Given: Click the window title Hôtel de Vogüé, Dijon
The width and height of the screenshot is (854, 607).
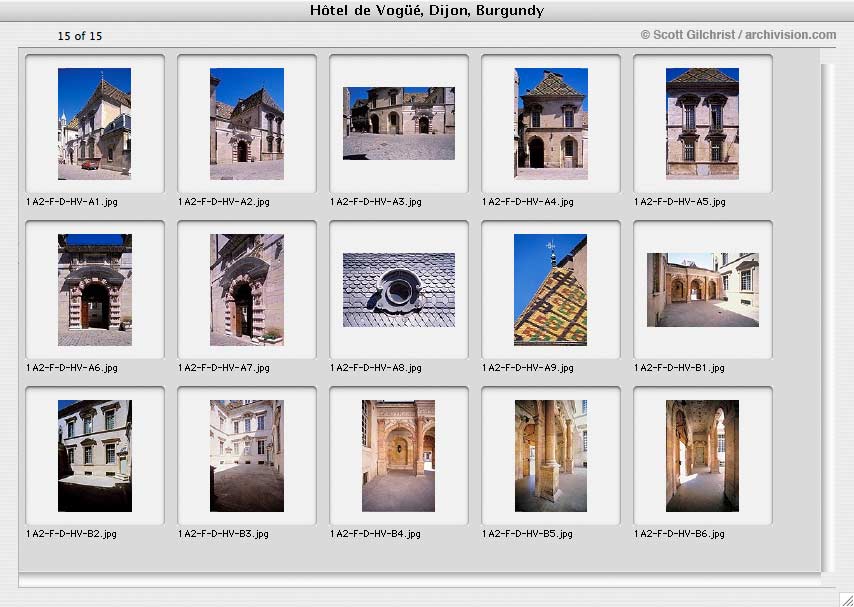Looking at the screenshot, I should point(427,10).
